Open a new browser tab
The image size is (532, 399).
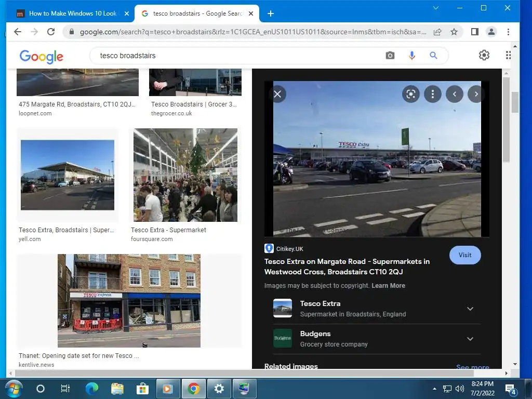270,14
